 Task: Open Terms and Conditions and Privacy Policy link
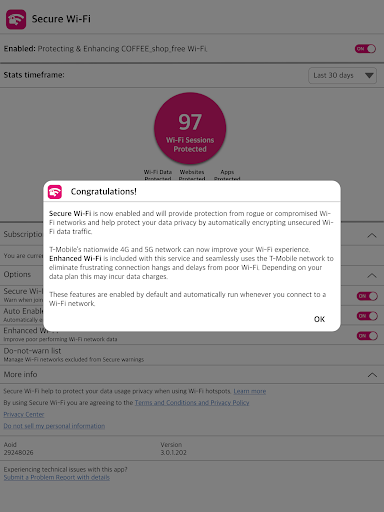192,403
